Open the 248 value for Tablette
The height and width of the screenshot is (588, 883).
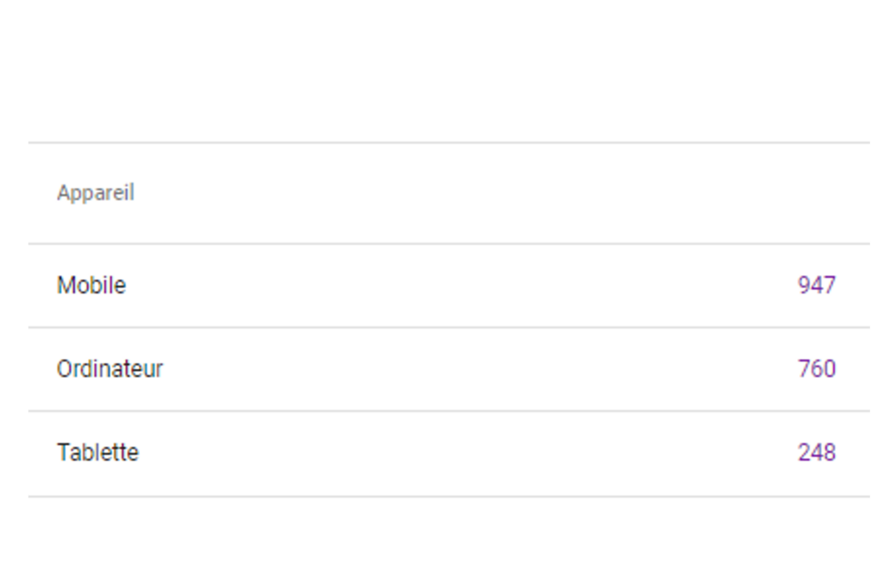coord(817,453)
